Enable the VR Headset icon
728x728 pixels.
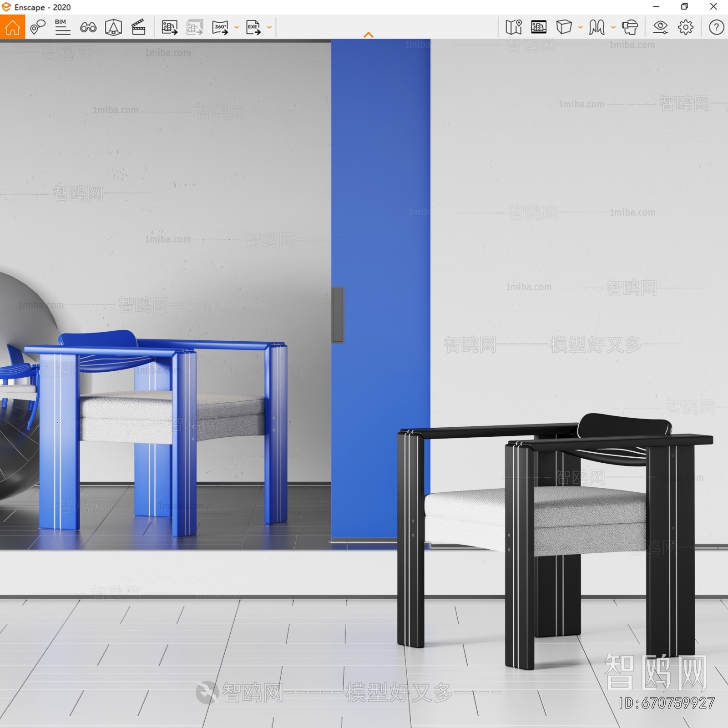click(630, 27)
